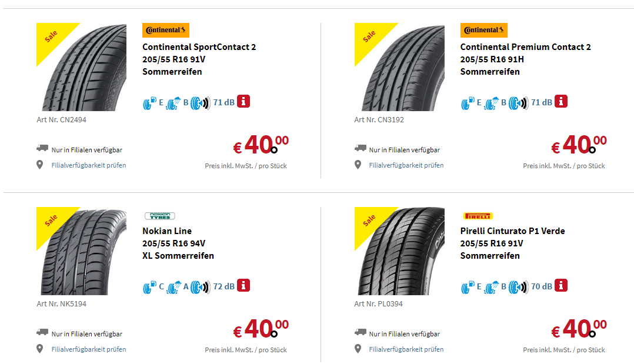Click red info icon for Continental Premium Contact 2
634x364 pixels.
coord(561,101)
